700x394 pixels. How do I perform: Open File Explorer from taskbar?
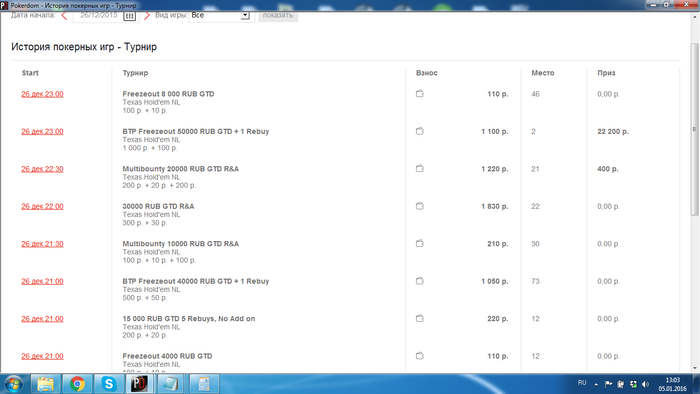(46, 384)
